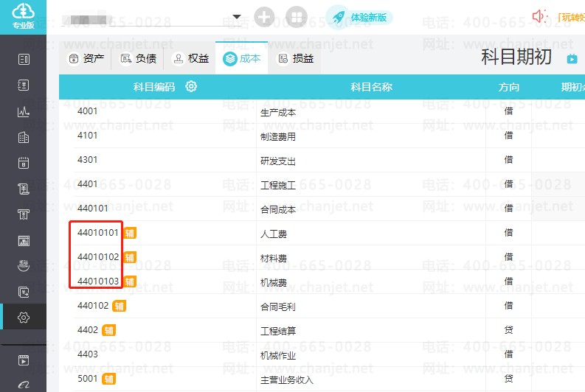Open the sidebar yen invoice icon
The width and height of the screenshot is (585, 392).
click(24, 189)
